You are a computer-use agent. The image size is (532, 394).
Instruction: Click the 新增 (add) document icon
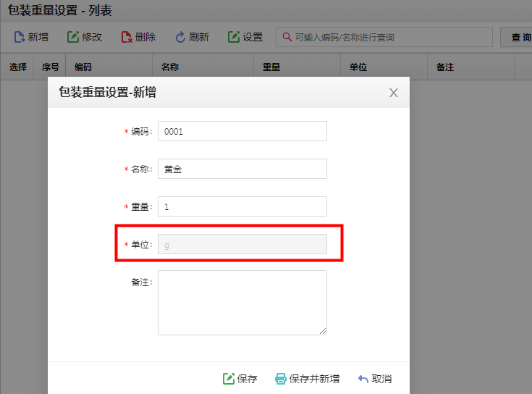(19, 37)
